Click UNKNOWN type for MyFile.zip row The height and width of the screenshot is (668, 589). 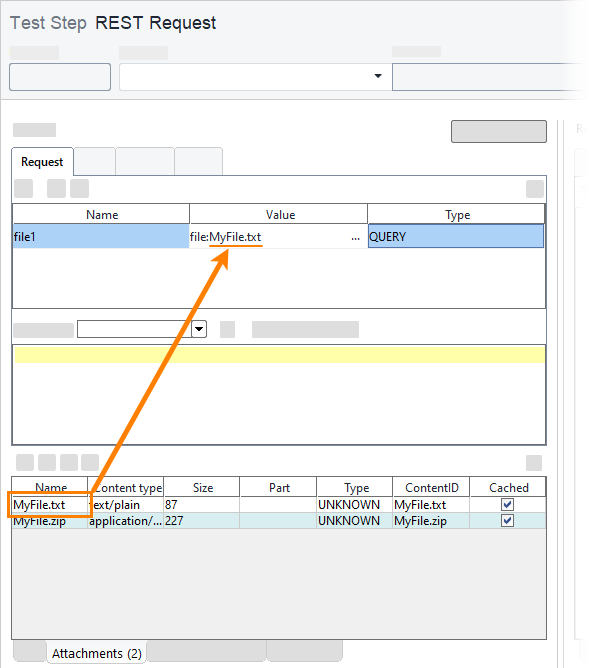tap(354, 521)
